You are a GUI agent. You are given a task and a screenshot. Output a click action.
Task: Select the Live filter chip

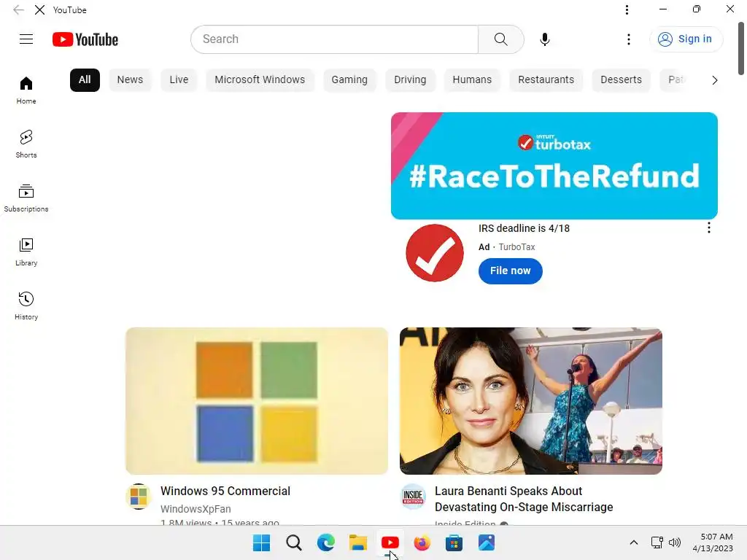click(x=179, y=80)
